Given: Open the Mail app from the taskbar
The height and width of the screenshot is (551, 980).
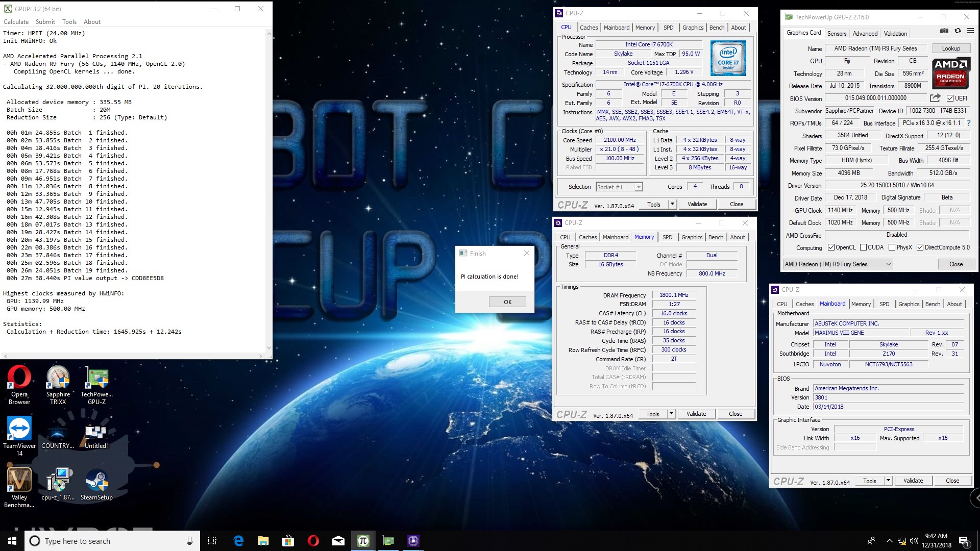Looking at the screenshot, I should 338,541.
